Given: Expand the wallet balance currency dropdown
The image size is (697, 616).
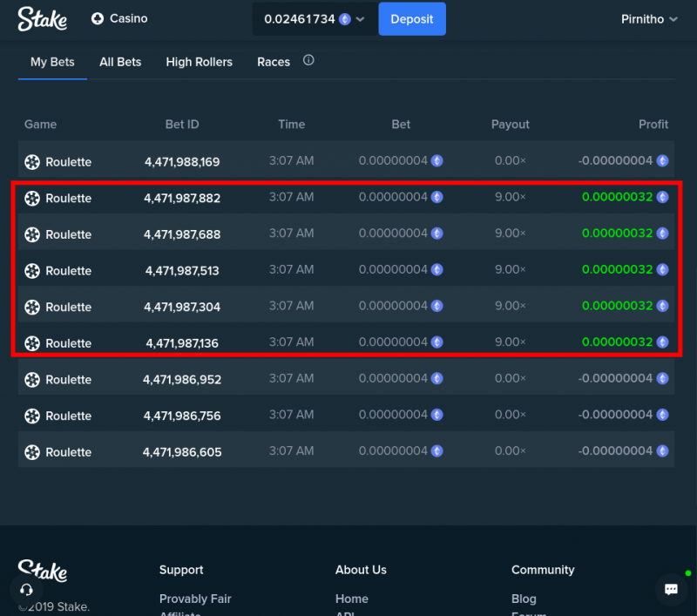Looking at the screenshot, I should tap(360, 19).
